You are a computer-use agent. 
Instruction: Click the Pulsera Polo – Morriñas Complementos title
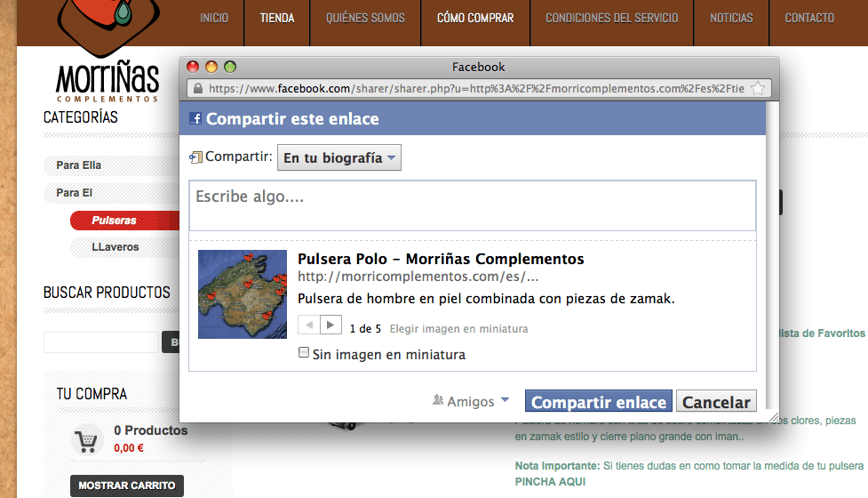(x=441, y=259)
